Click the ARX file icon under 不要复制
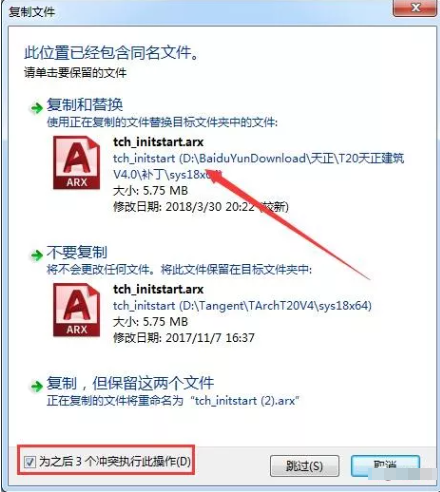The width and height of the screenshot is (440, 492). pos(77,310)
